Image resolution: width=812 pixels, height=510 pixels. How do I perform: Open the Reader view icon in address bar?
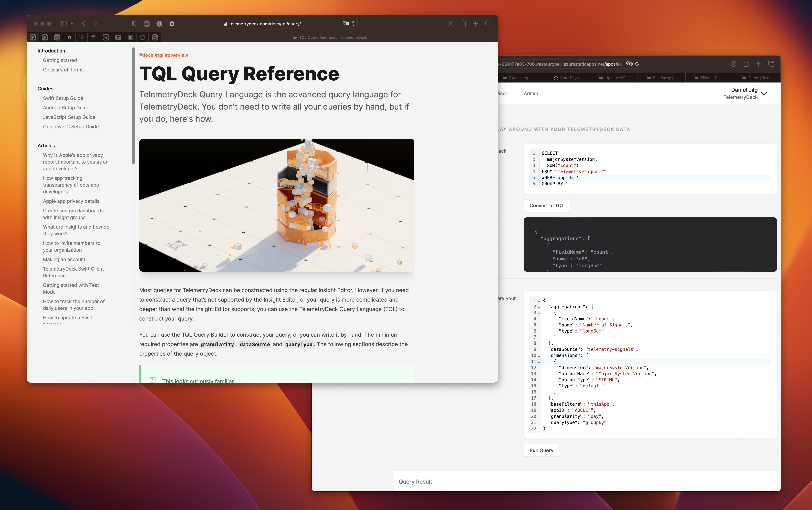click(x=172, y=24)
